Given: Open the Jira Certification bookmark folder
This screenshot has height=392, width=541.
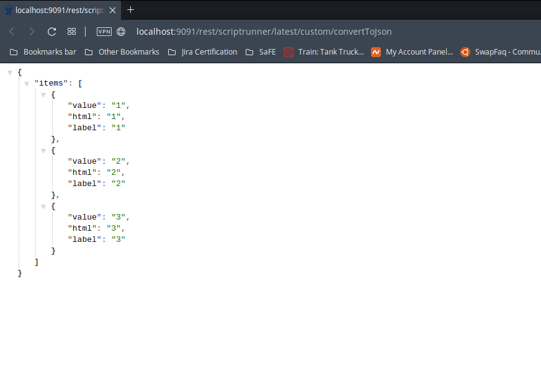Looking at the screenshot, I should [208, 51].
